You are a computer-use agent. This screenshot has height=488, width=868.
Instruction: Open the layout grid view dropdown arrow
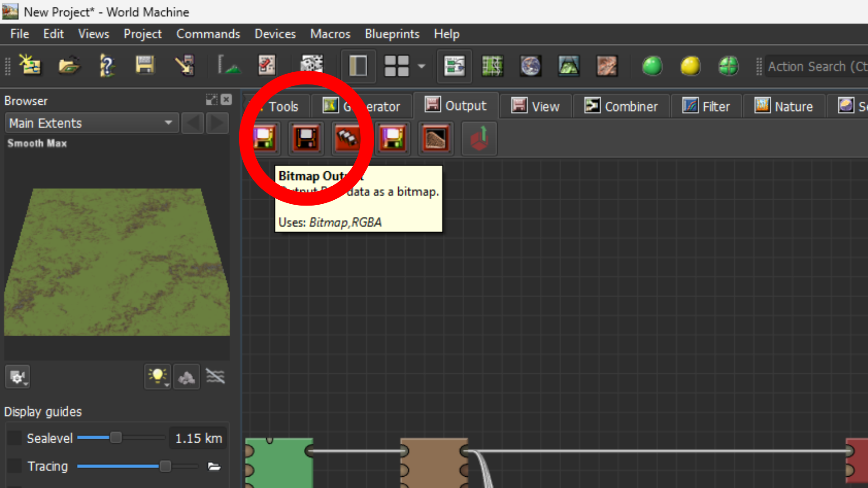pos(421,66)
